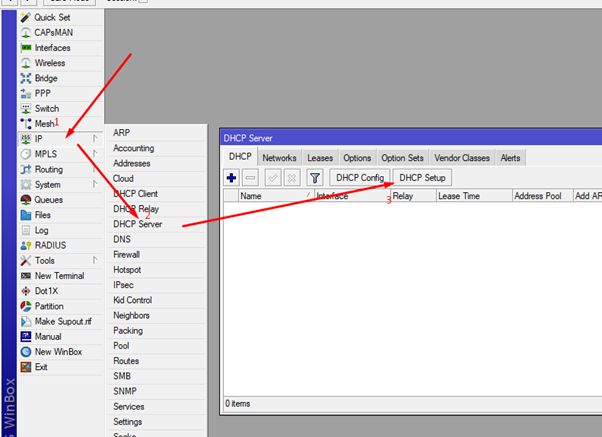602x437 pixels.
Task: Expand the IP submenu arrow
Action: click(95, 138)
